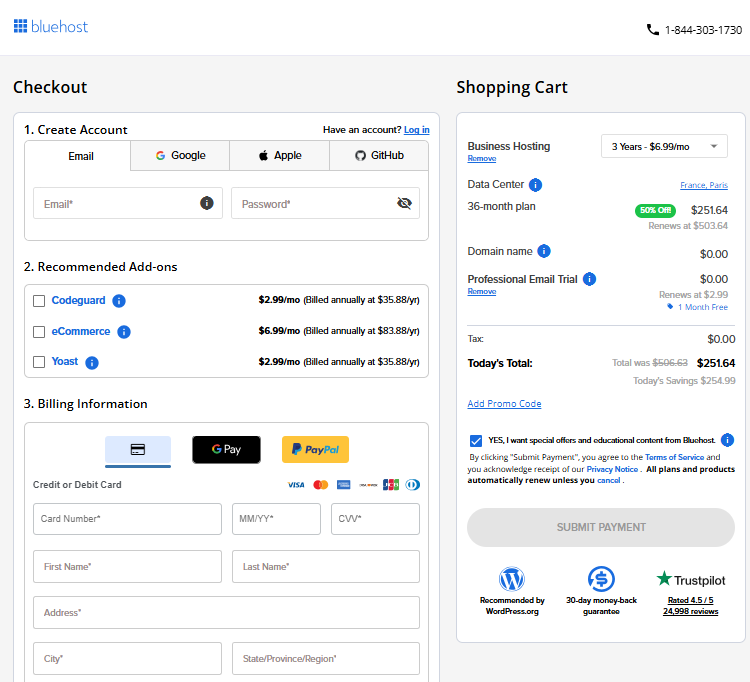Focus the City field
Screen dimensions: 750x682
pyautogui.click(x=127, y=659)
